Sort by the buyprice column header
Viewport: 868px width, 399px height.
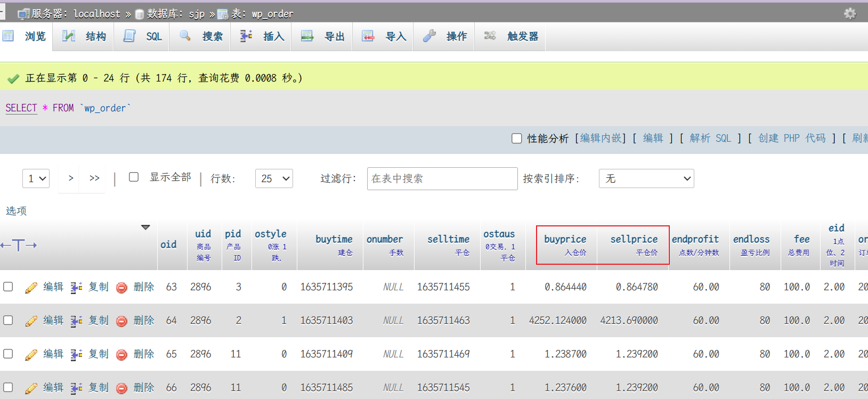click(x=565, y=239)
